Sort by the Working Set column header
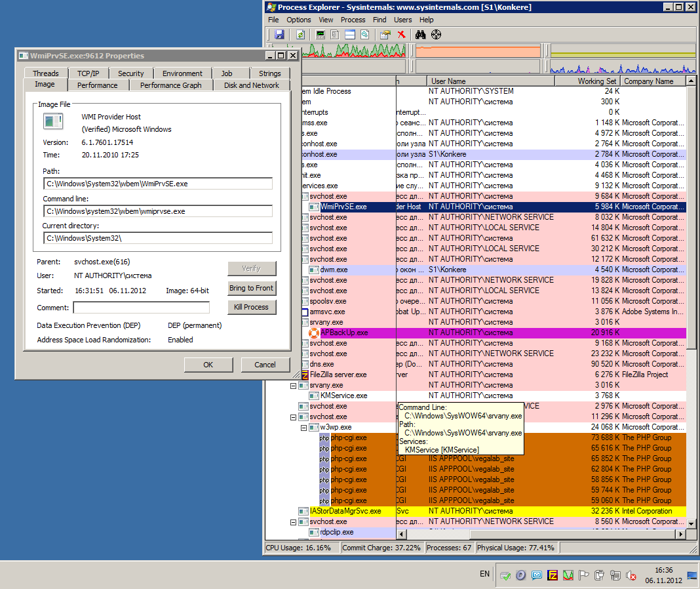 (x=587, y=81)
